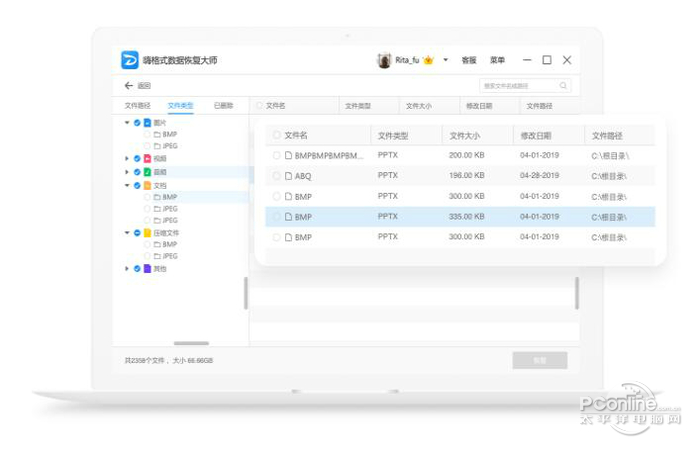Screen dimensions: 700x455
Task: Click the 共2358个文件 status text
Action: [145, 360]
